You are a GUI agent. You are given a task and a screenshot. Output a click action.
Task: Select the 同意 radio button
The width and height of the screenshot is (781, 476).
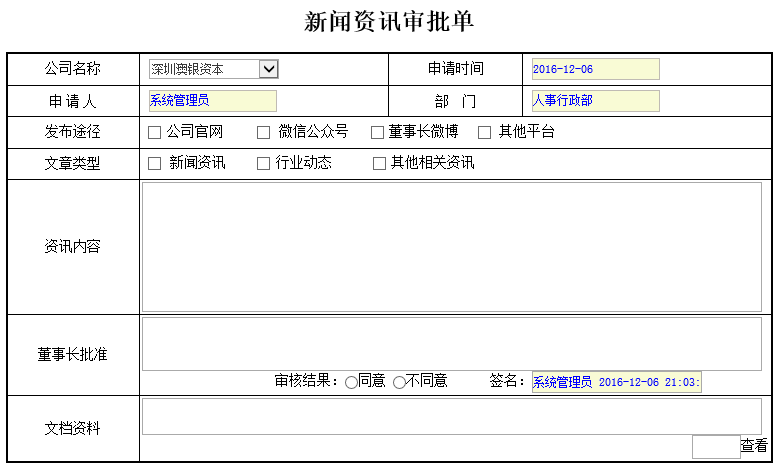351,382
